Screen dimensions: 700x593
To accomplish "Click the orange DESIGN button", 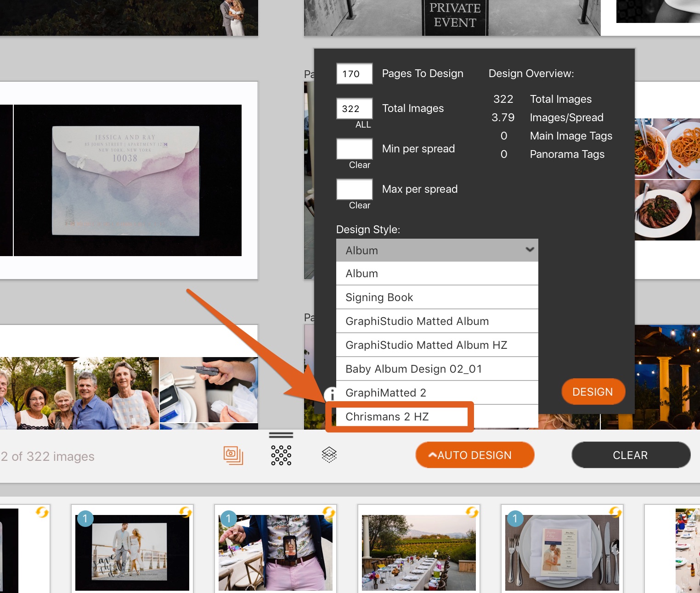I will (593, 392).
